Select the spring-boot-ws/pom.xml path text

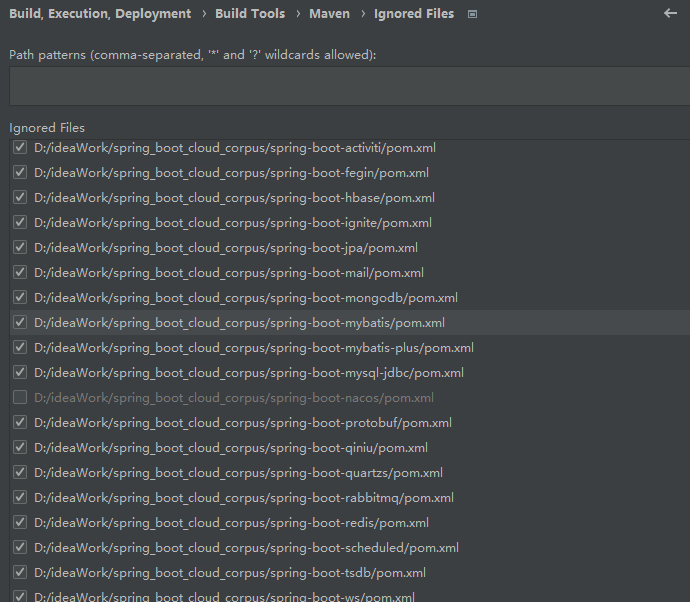224,597
